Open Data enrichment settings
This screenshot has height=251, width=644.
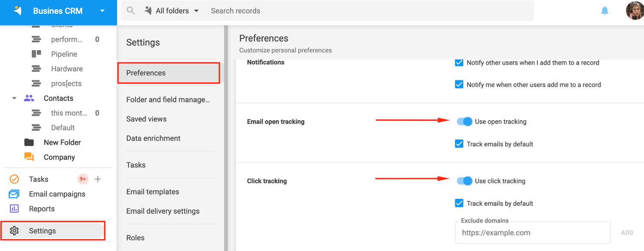pyautogui.click(x=153, y=138)
